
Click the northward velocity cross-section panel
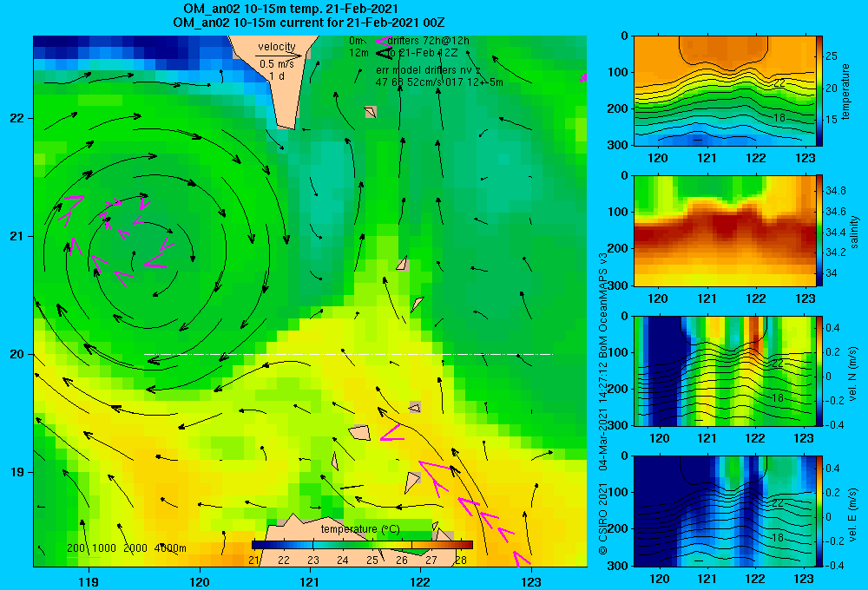click(725, 370)
